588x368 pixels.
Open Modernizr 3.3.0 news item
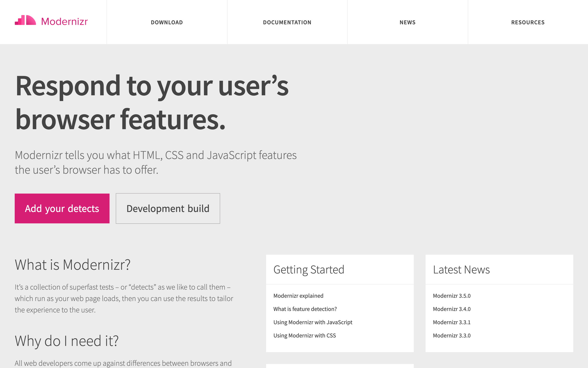(x=452, y=335)
